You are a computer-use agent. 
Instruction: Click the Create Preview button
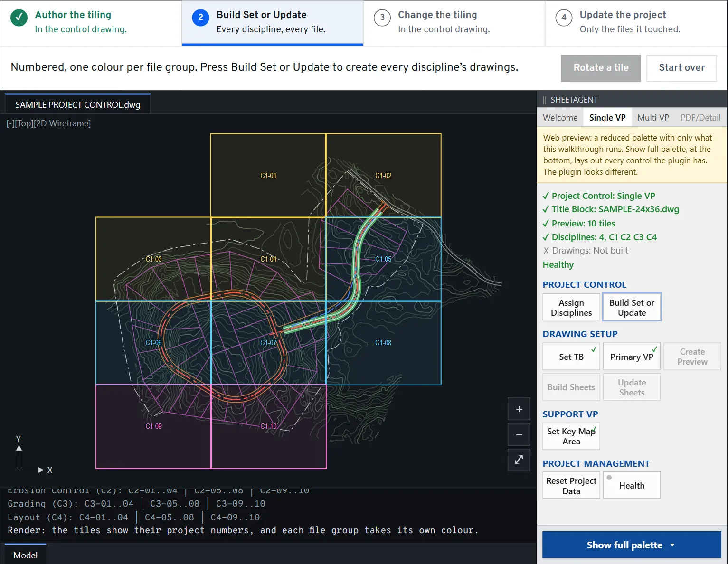click(x=692, y=357)
